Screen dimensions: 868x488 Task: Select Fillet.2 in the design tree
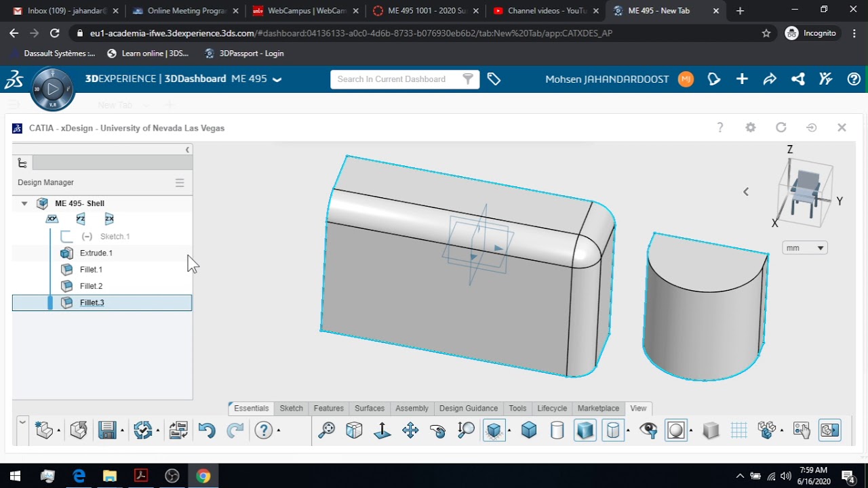pos(92,286)
